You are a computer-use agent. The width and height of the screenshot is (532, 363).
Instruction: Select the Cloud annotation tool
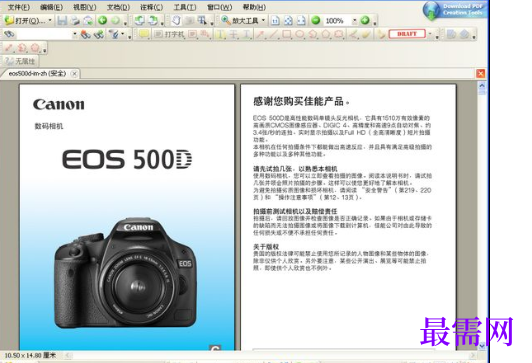coord(339,34)
